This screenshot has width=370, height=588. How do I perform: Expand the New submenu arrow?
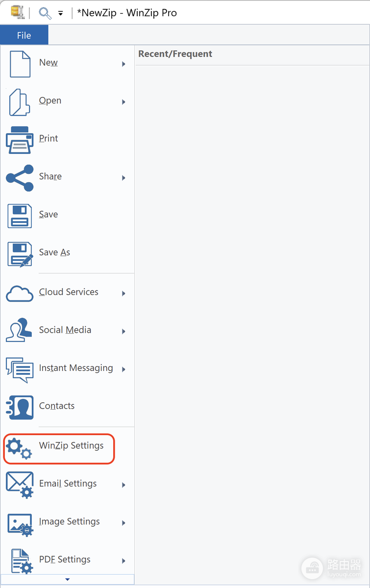[123, 64]
